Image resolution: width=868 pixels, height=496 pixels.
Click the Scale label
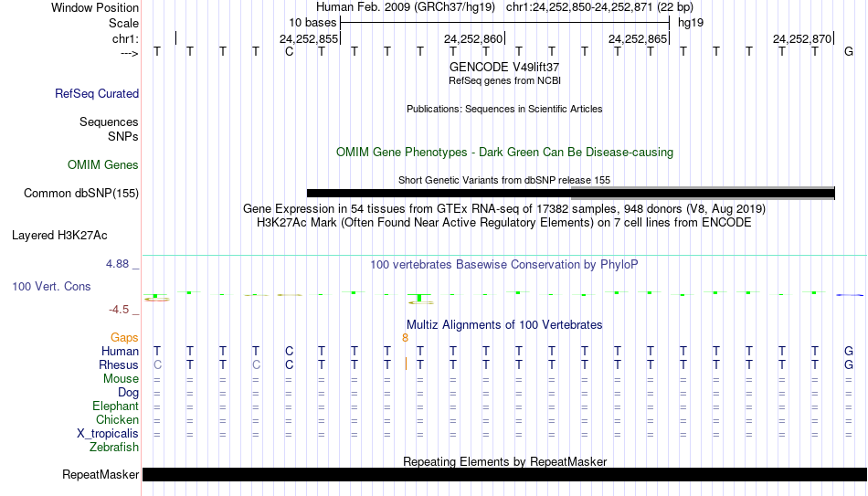click(123, 23)
